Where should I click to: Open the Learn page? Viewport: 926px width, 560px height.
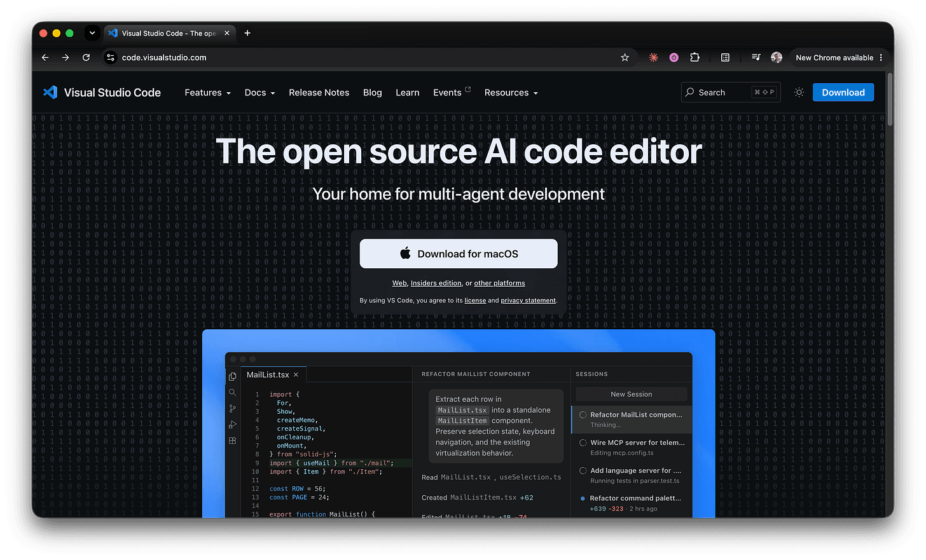408,93
